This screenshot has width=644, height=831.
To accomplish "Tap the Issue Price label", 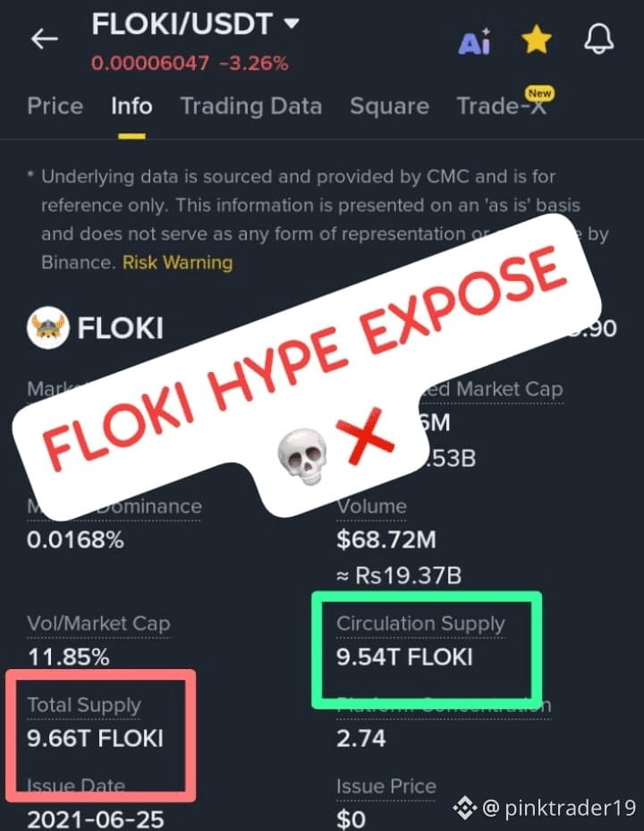I will tap(386, 787).
